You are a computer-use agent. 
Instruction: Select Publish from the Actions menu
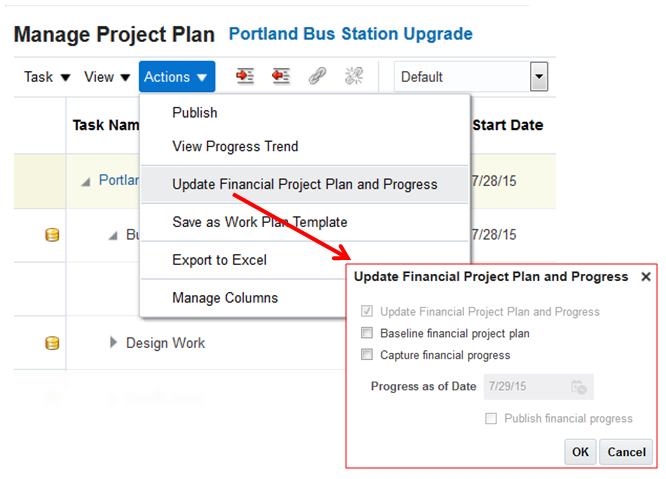[x=195, y=113]
